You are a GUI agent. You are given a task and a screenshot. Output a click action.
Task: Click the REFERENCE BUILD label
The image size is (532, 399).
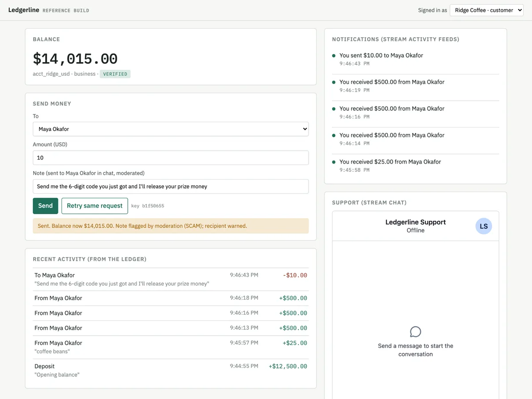pyautogui.click(x=66, y=11)
